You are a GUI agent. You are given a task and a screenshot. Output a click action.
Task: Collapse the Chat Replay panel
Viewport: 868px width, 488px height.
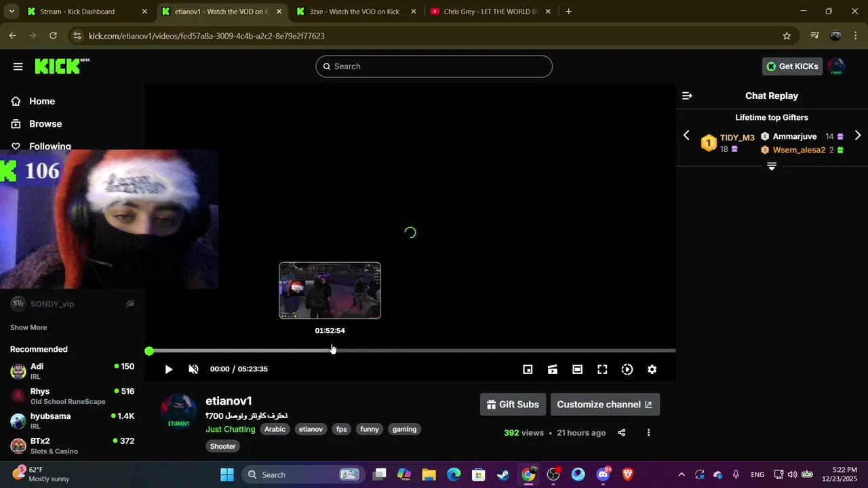[687, 96]
